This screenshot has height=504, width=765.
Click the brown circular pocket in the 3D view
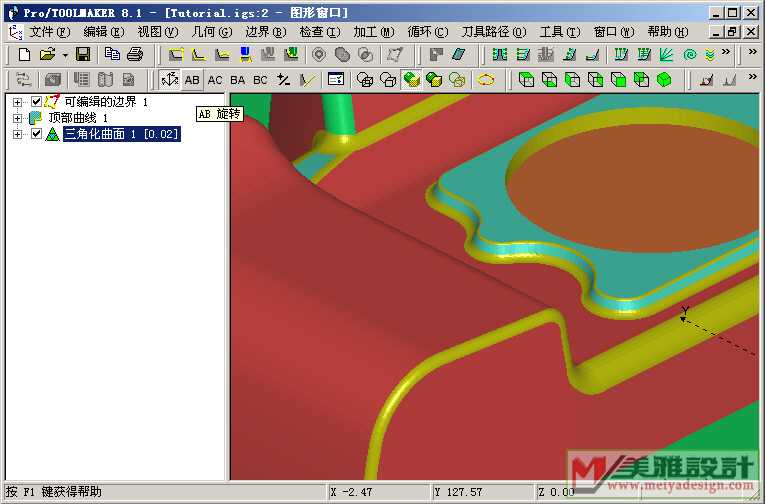(x=634, y=188)
